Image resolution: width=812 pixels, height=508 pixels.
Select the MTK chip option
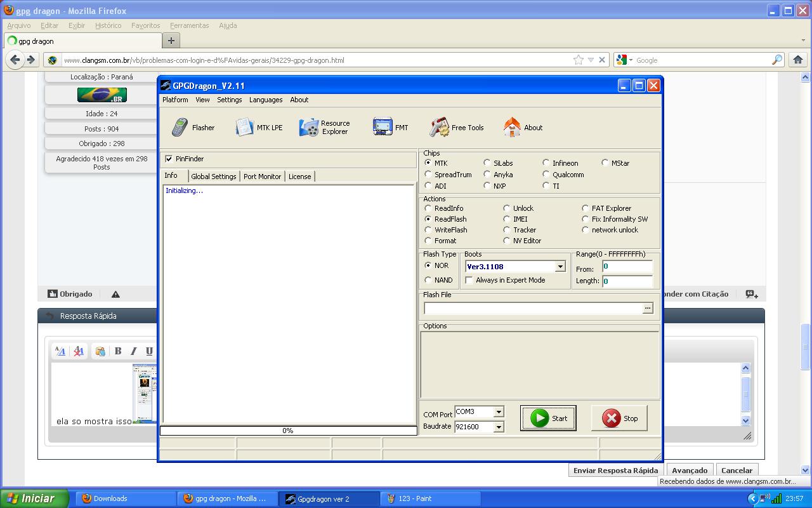(x=428, y=163)
